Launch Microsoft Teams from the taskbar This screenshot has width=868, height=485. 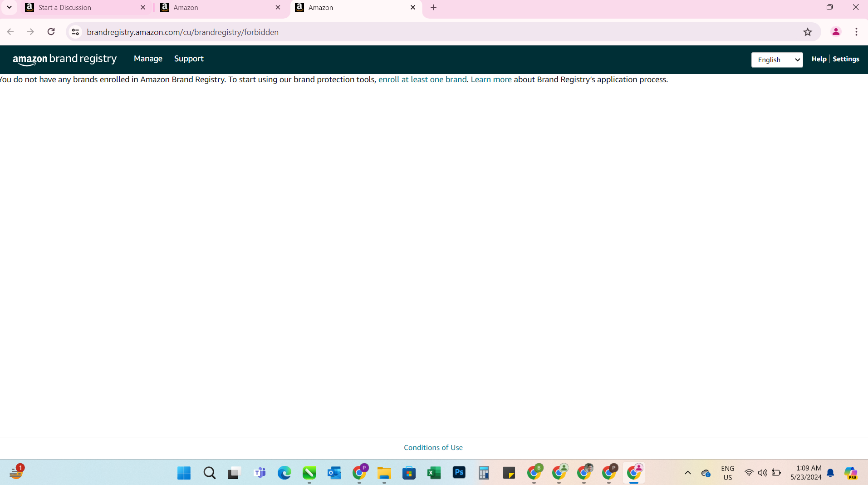[260, 473]
